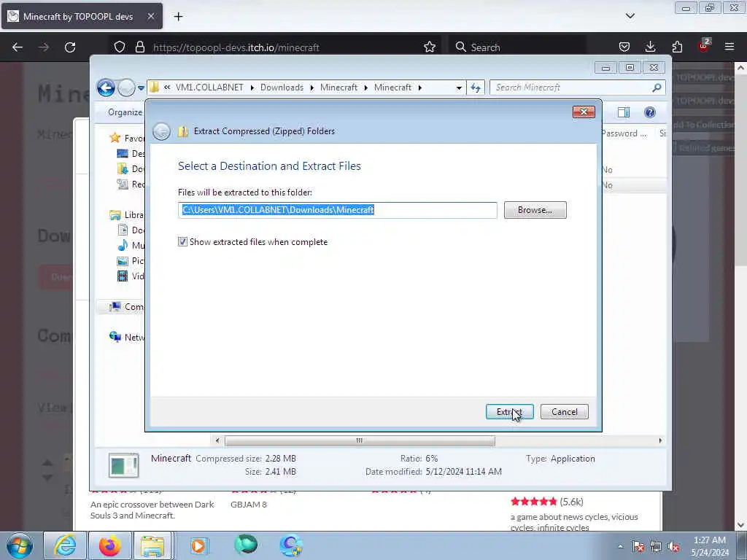Screen dimensions: 747x560
Task: Click the Windows Explorer taskbar icon
Action: click(153, 545)
